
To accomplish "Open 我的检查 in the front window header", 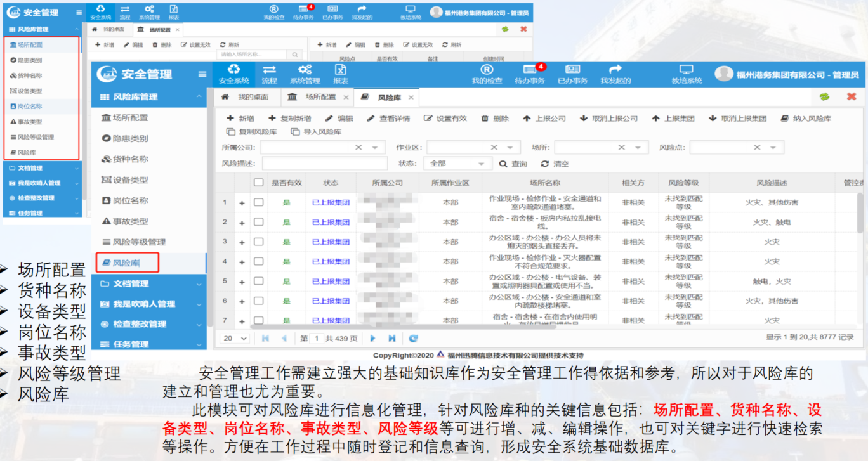I will coord(487,74).
